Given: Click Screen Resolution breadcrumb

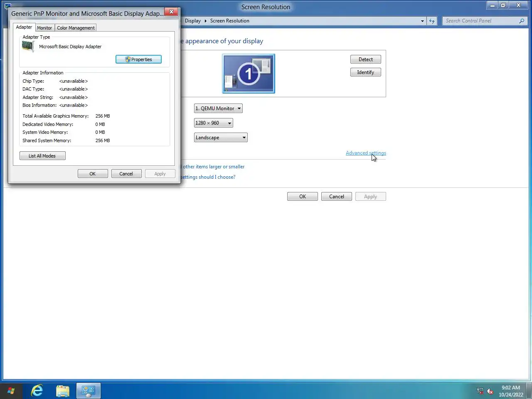Looking at the screenshot, I should tap(230, 21).
